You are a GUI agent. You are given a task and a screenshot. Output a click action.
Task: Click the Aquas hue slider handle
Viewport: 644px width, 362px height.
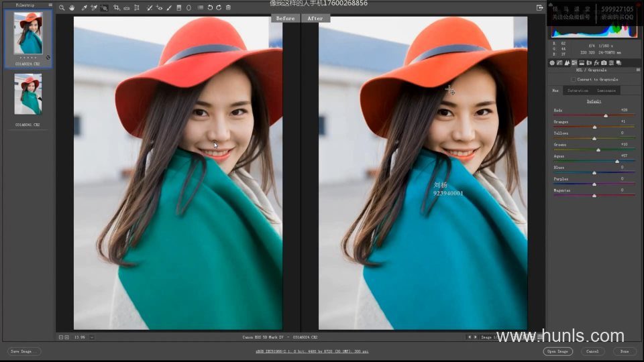point(617,161)
